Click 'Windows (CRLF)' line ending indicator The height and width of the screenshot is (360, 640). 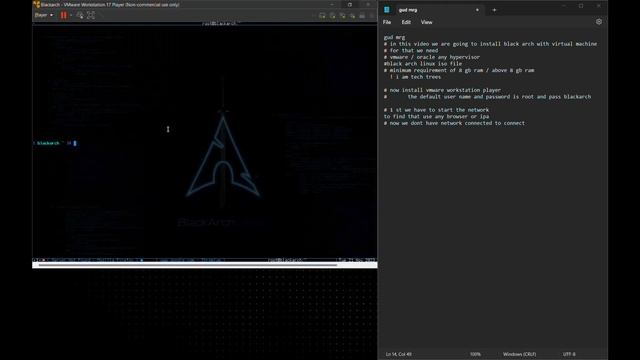(x=520, y=354)
